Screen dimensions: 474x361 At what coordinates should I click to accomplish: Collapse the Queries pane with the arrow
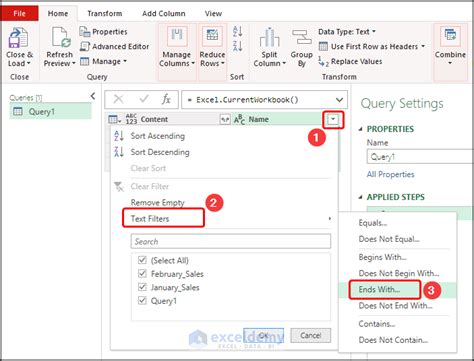click(x=93, y=96)
